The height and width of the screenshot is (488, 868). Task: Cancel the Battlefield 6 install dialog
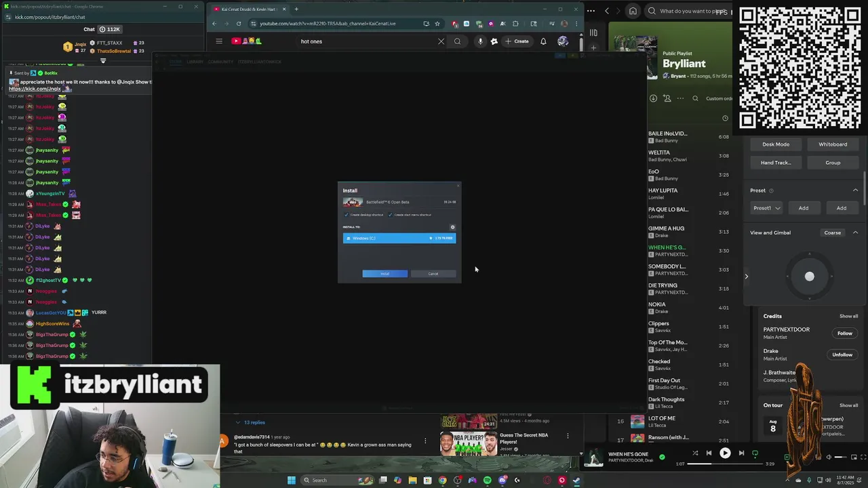(x=433, y=274)
